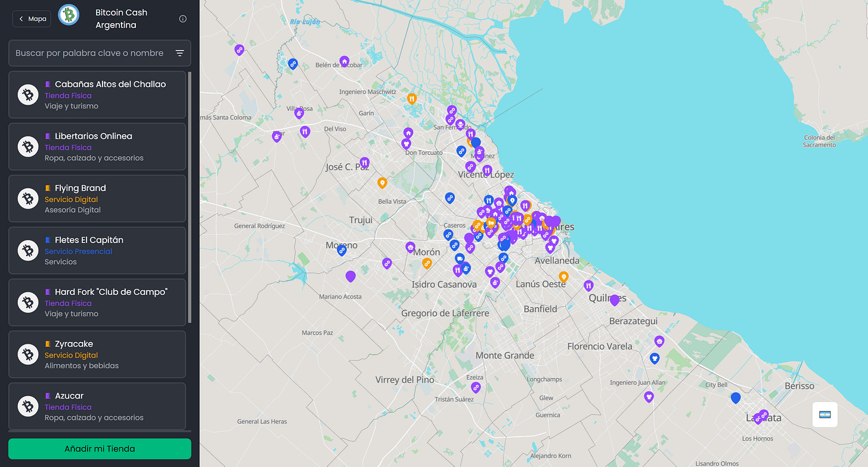The height and width of the screenshot is (467, 868).
Task: Click the Argentina flag control on the map
Action: click(x=825, y=414)
